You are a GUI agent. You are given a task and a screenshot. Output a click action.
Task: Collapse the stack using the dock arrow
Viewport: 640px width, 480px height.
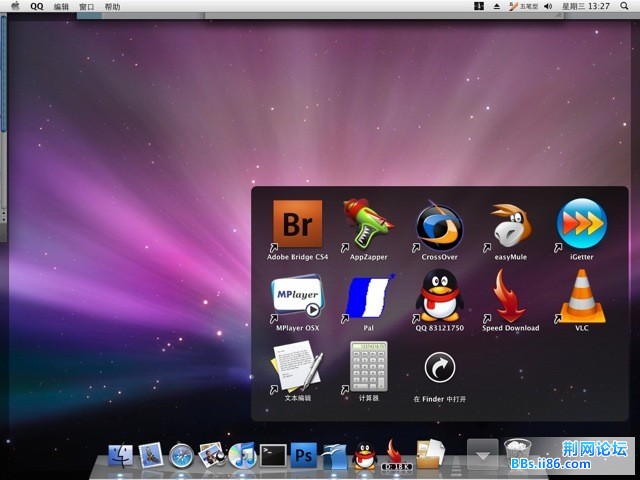pyautogui.click(x=483, y=455)
